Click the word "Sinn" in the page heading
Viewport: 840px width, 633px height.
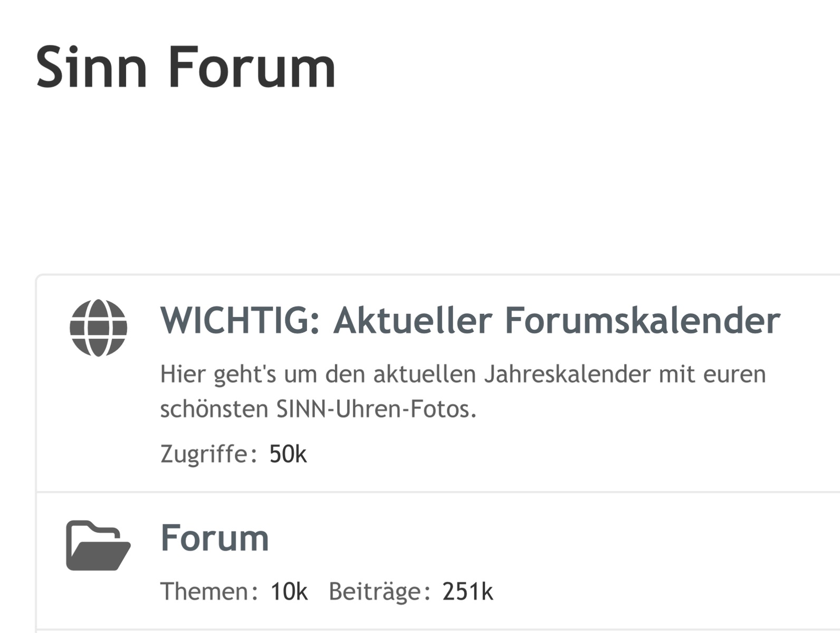91,68
